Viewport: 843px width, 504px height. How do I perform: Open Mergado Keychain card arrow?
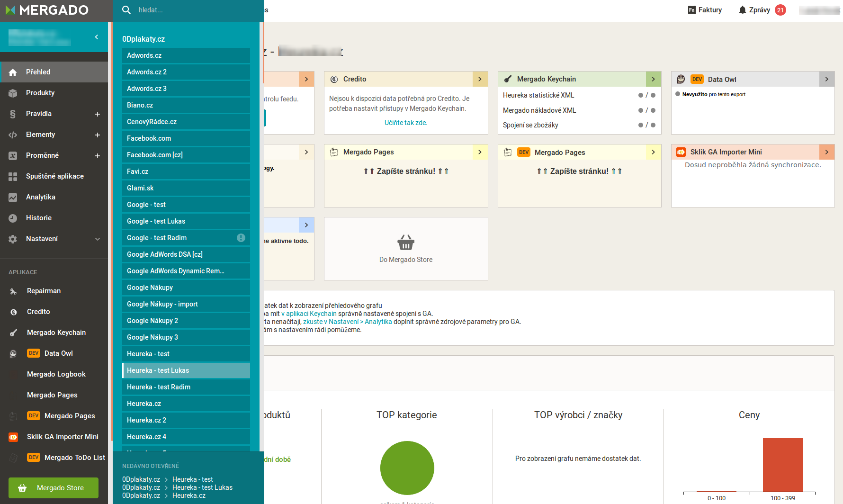pyautogui.click(x=654, y=79)
